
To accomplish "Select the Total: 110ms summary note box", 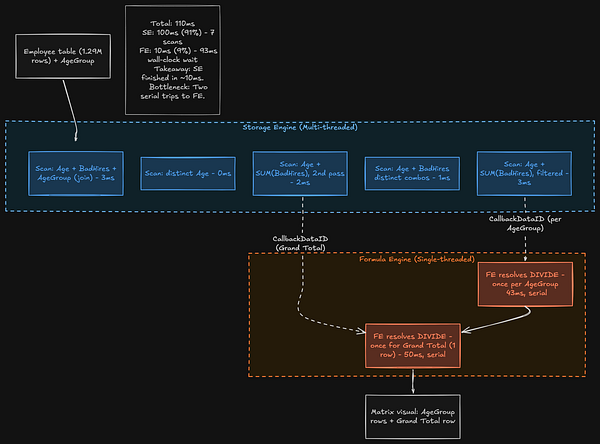I will coord(173,60).
